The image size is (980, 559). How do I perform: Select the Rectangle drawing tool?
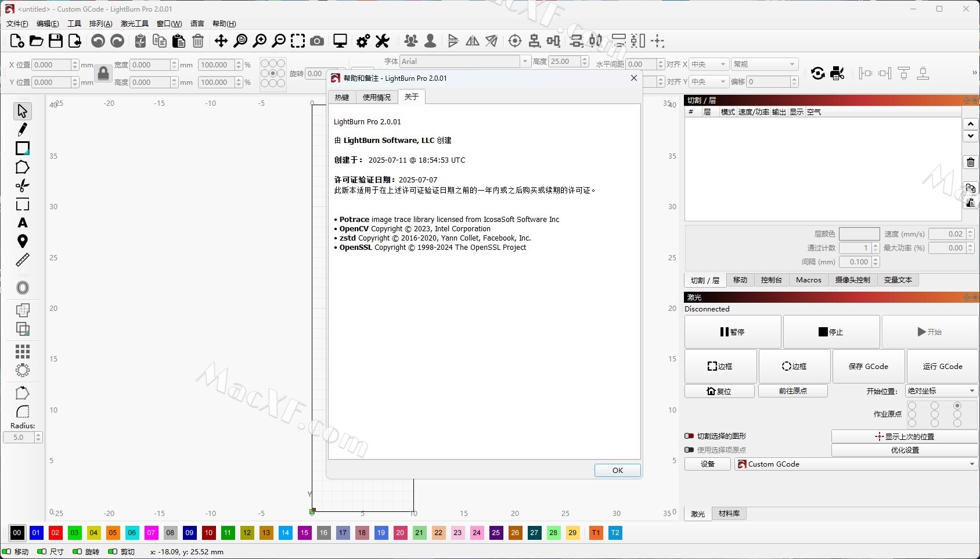click(22, 148)
